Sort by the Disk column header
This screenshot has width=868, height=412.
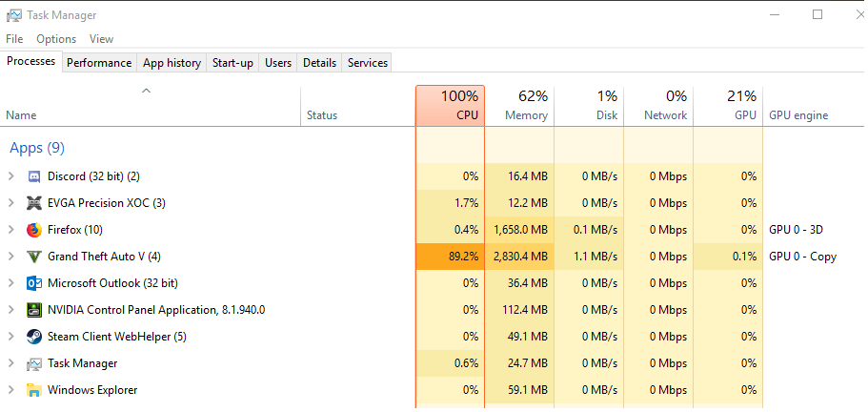pos(589,106)
